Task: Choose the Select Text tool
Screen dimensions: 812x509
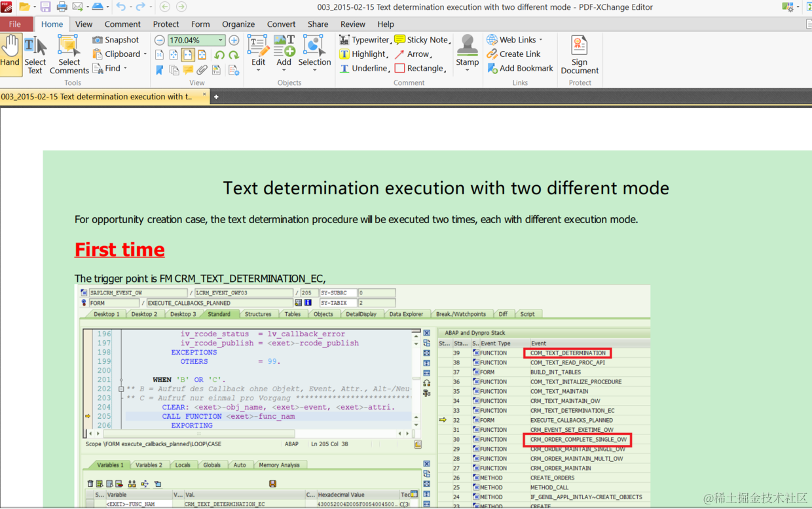Action: point(35,55)
